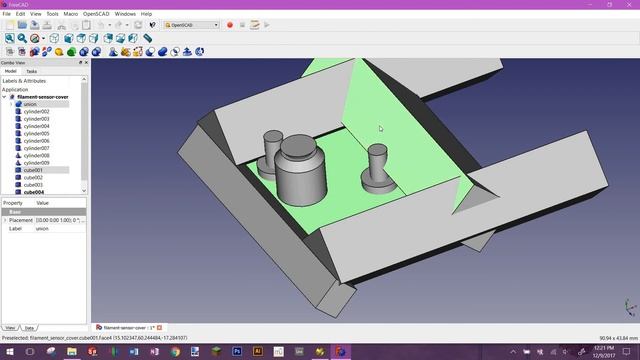Open Photoshop from the taskbar
The width and height of the screenshot is (640, 360).
click(237, 351)
